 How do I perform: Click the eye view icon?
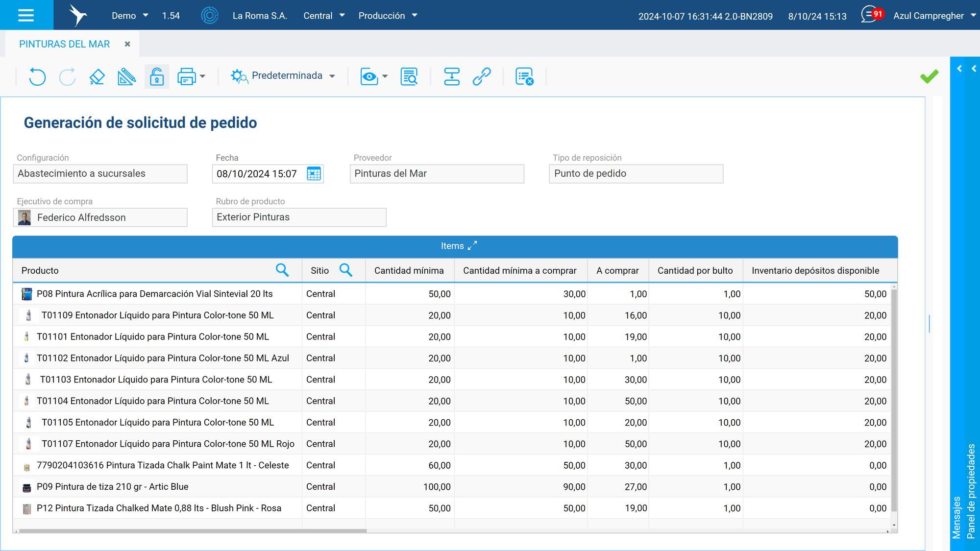(x=369, y=76)
